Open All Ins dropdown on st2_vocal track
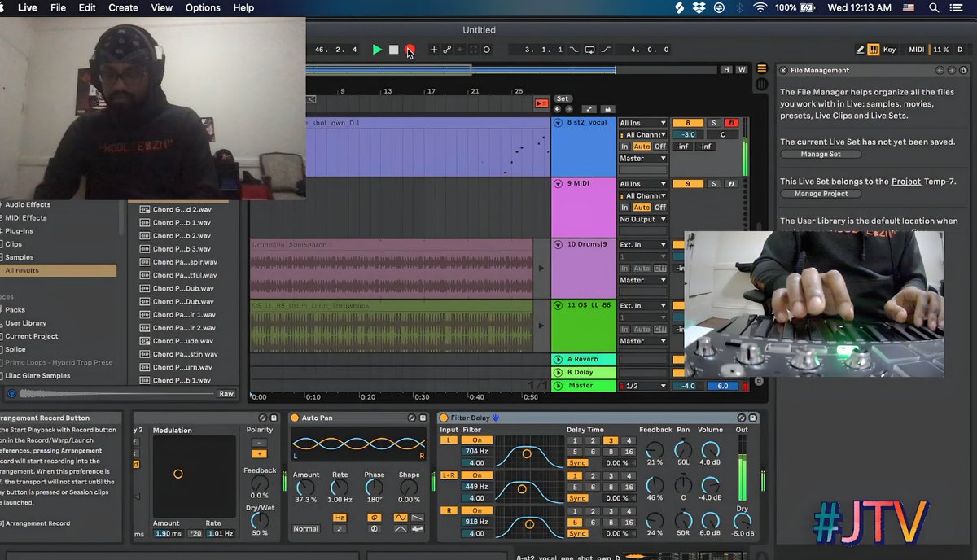 click(x=642, y=123)
